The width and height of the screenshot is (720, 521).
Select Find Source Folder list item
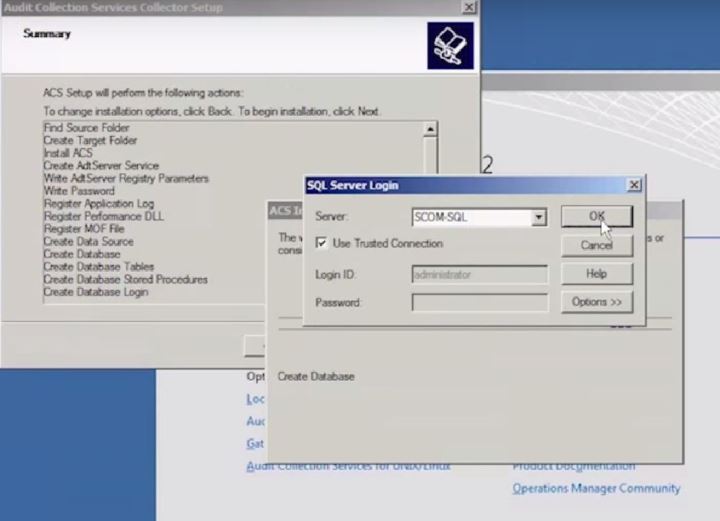86,129
